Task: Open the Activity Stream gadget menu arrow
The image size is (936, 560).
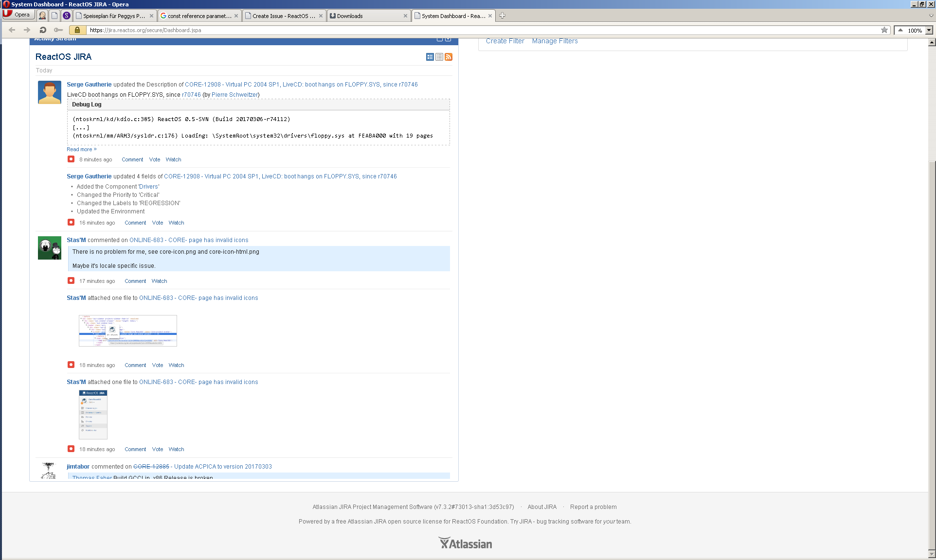Action: point(448,39)
